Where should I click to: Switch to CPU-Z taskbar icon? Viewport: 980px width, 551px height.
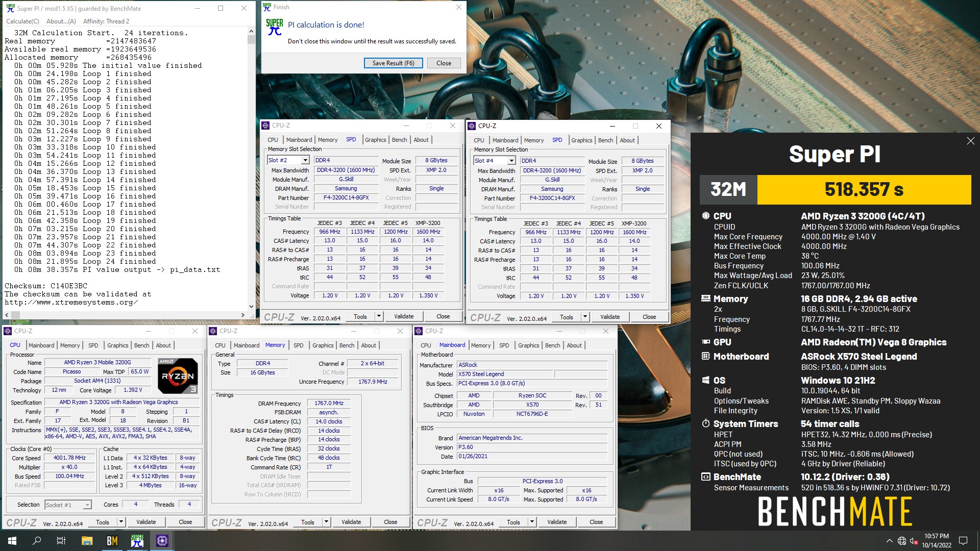tap(162, 541)
